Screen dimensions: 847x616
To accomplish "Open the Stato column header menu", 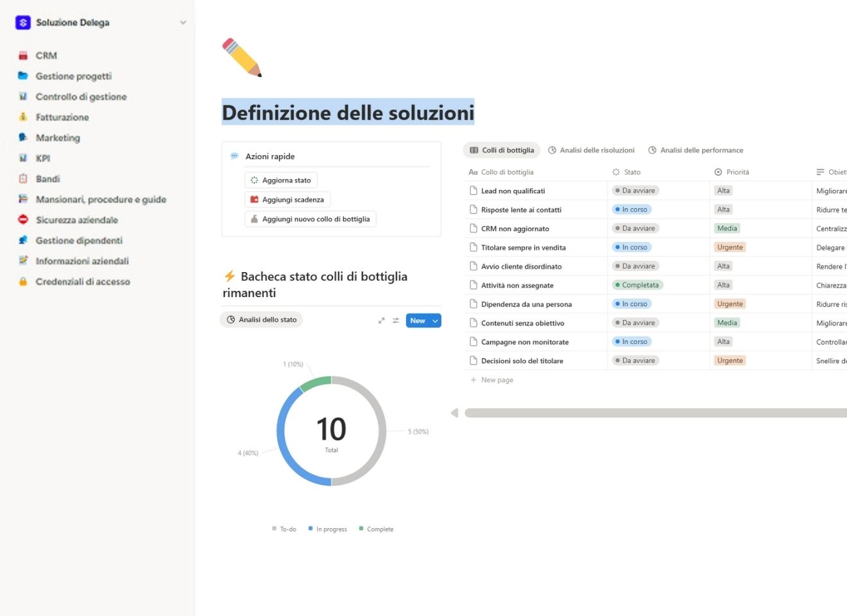I will pyautogui.click(x=632, y=171).
